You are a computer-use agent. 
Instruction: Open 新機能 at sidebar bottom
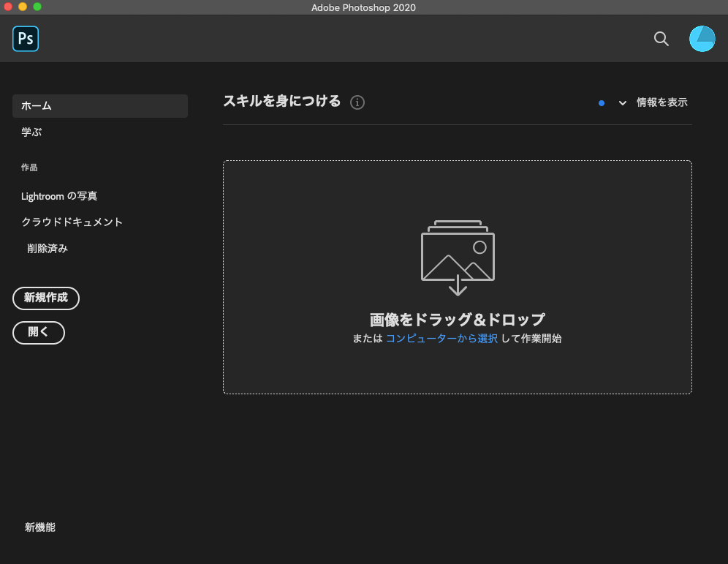(x=40, y=527)
